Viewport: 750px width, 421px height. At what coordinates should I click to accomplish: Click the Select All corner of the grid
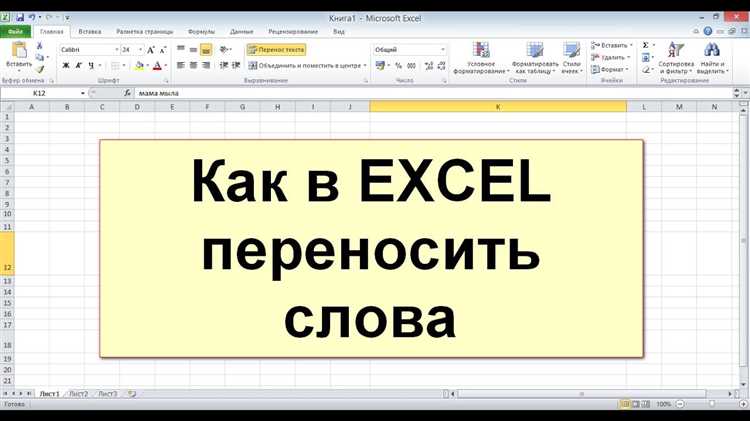7,107
